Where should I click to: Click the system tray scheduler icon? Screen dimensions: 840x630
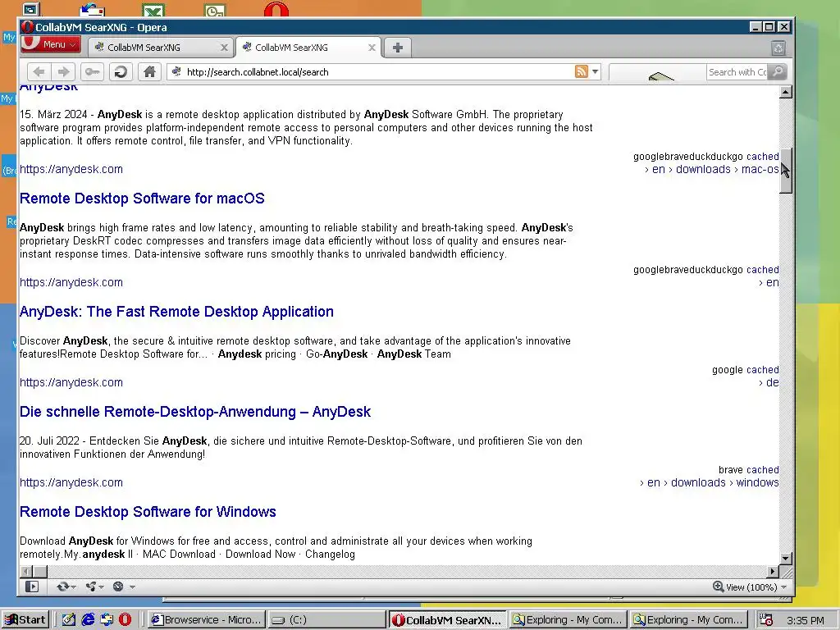click(766, 620)
